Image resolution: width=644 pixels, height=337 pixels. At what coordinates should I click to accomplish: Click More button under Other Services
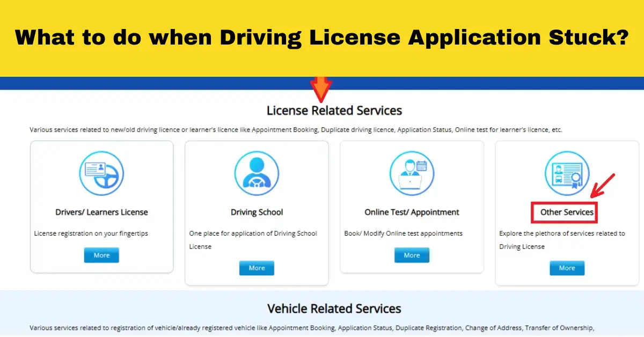tap(567, 268)
